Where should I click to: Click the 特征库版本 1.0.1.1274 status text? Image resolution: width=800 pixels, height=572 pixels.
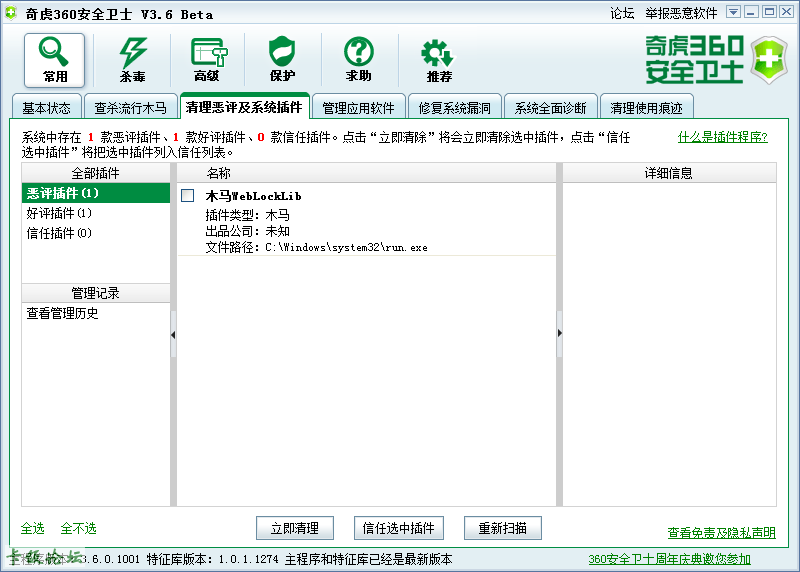(x=212, y=559)
